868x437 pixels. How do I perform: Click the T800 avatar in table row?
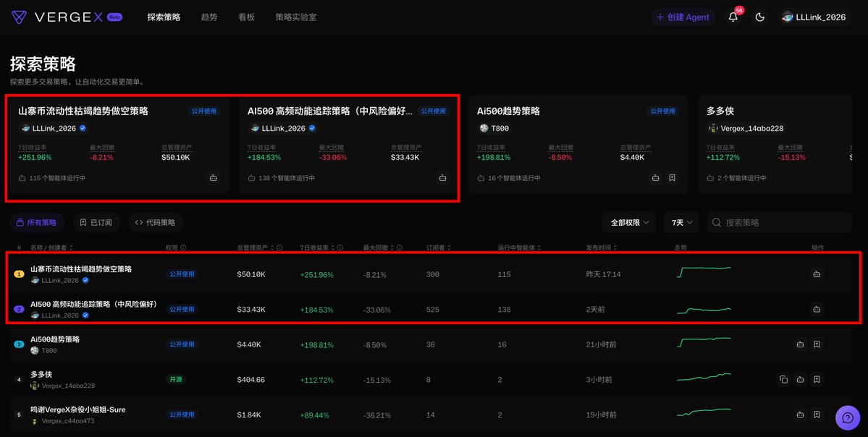tap(35, 351)
